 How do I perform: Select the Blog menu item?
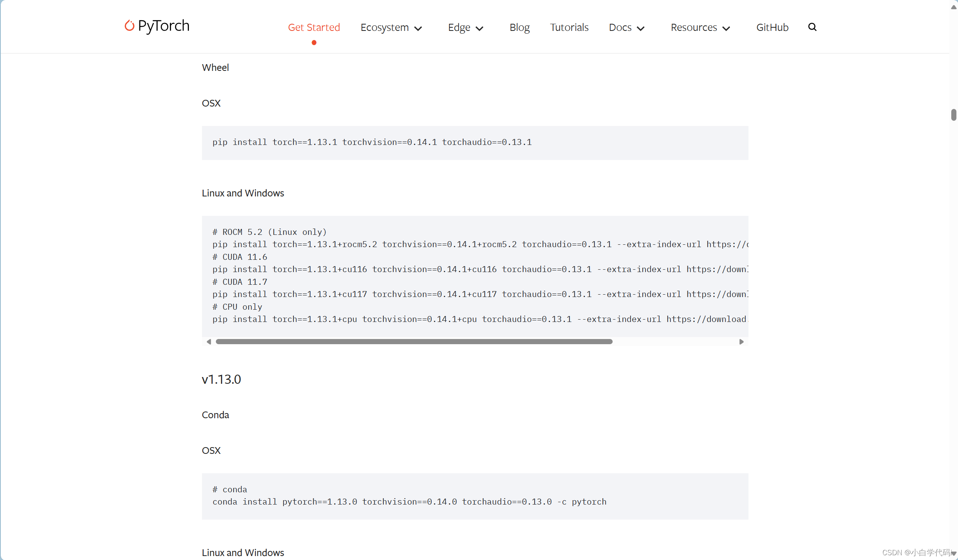pos(519,27)
